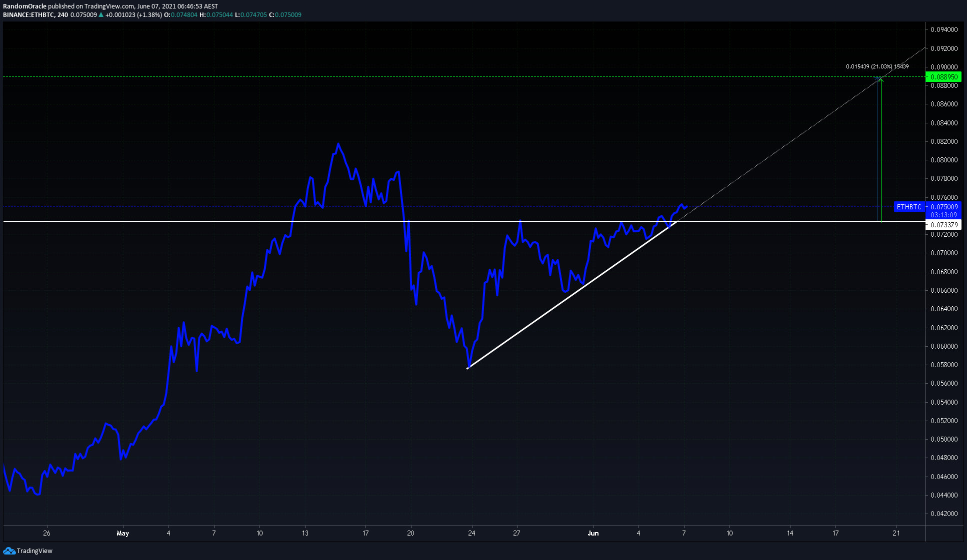Viewport: 967px width, 560px height.
Task: Select the blue ETHBTC symbol tag
Action: pyautogui.click(x=908, y=207)
